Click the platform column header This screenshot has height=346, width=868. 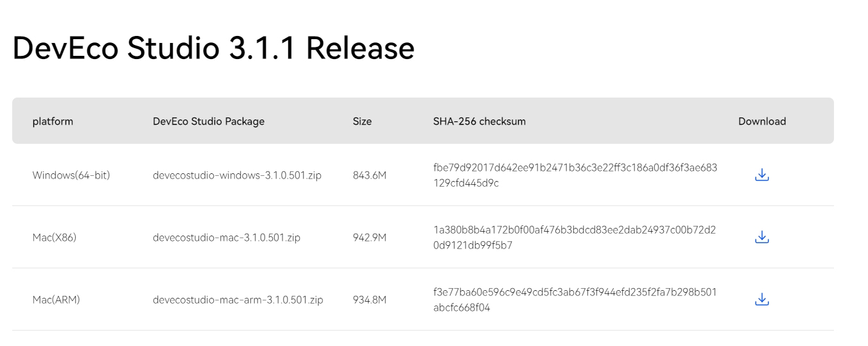click(x=53, y=121)
